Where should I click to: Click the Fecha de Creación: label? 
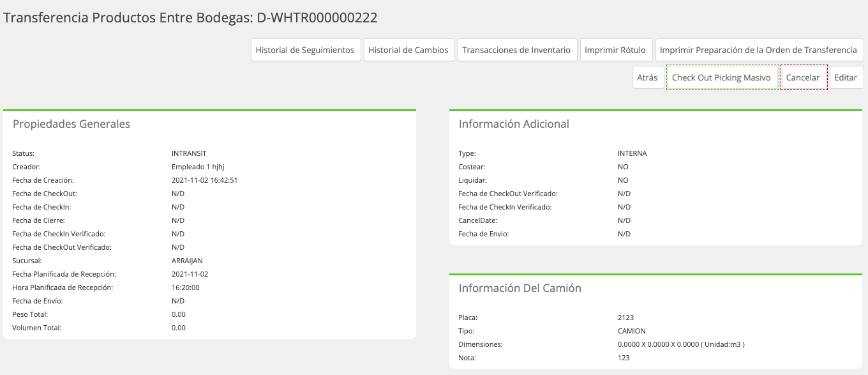click(x=43, y=180)
